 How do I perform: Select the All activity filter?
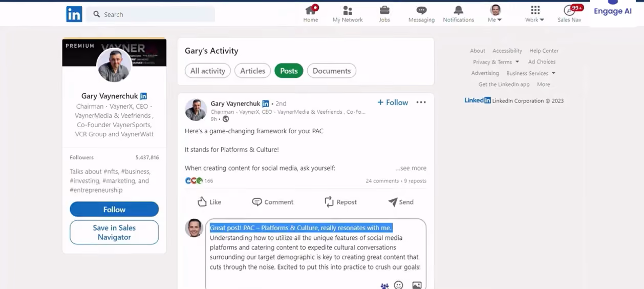point(208,71)
